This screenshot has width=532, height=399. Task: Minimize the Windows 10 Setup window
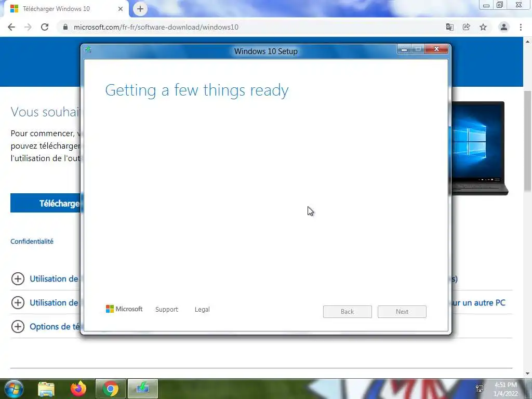click(404, 49)
